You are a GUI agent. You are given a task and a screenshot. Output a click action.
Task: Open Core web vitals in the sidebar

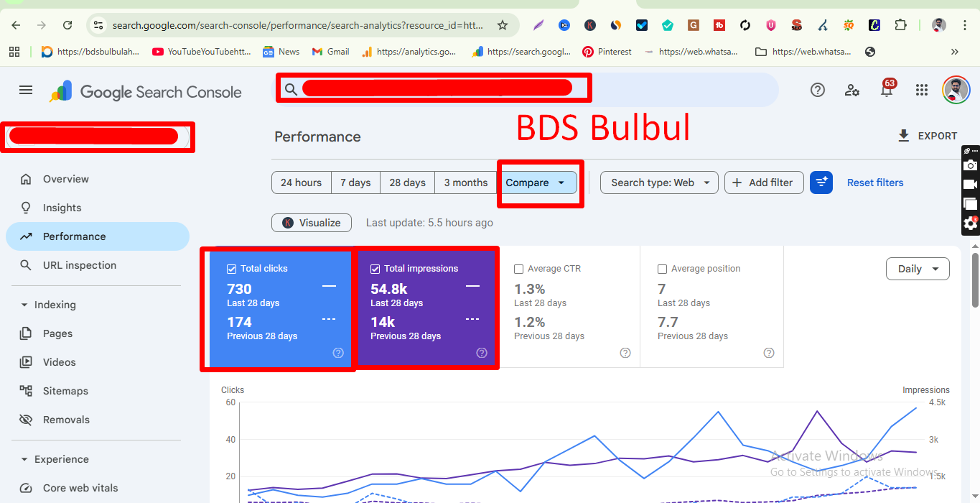click(98, 488)
